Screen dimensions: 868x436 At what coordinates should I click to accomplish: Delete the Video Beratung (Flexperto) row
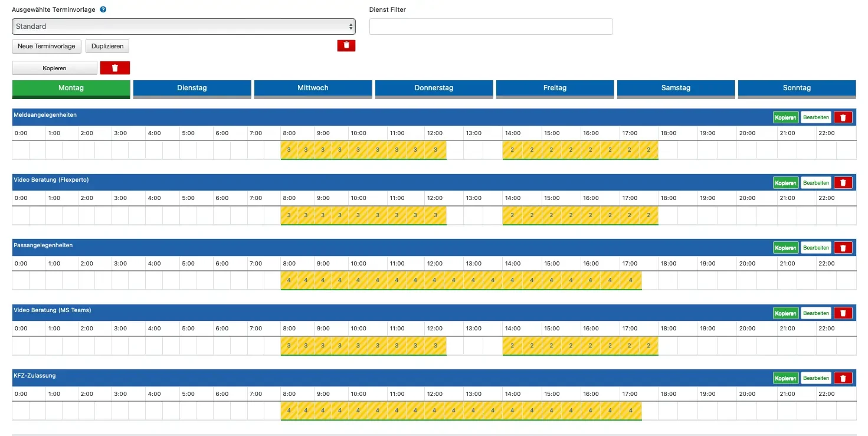(843, 183)
